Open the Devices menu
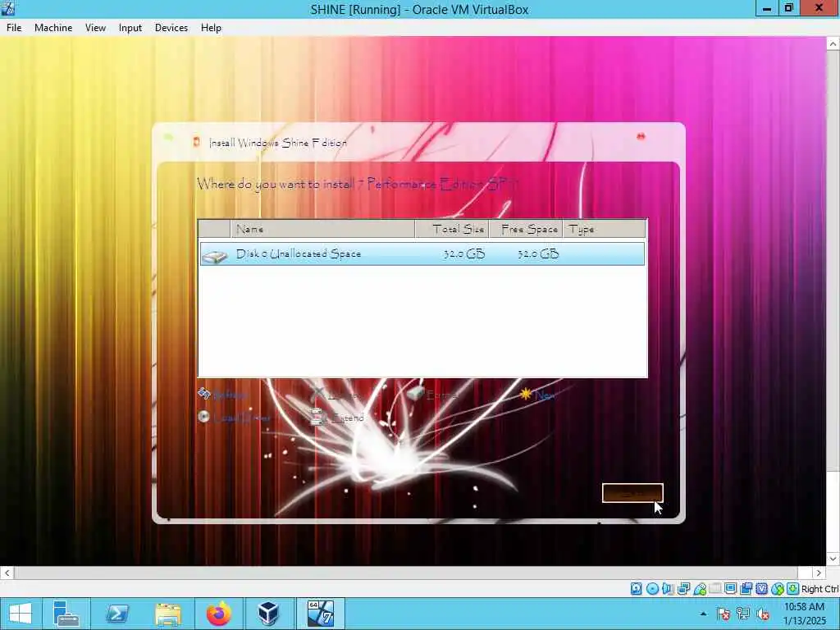 tap(171, 28)
